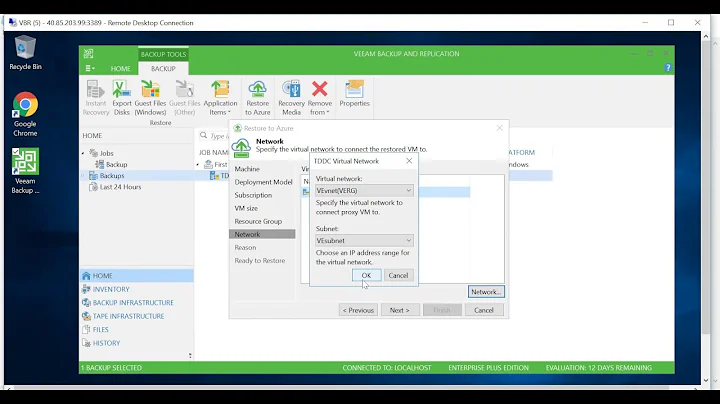Select the Export Disks tool

click(122, 98)
